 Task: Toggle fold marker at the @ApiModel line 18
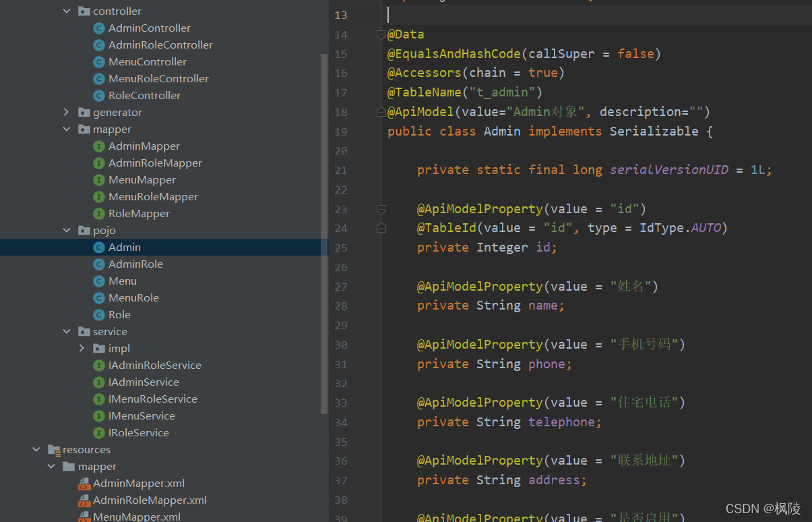[381, 112]
